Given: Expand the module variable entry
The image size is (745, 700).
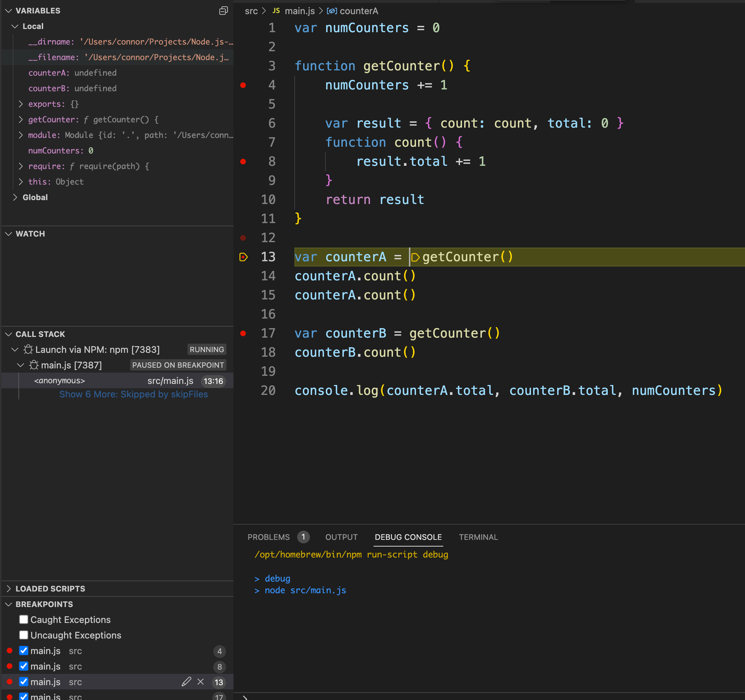Looking at the screenshot, I should pyautogui.click(x=21, y=135).
